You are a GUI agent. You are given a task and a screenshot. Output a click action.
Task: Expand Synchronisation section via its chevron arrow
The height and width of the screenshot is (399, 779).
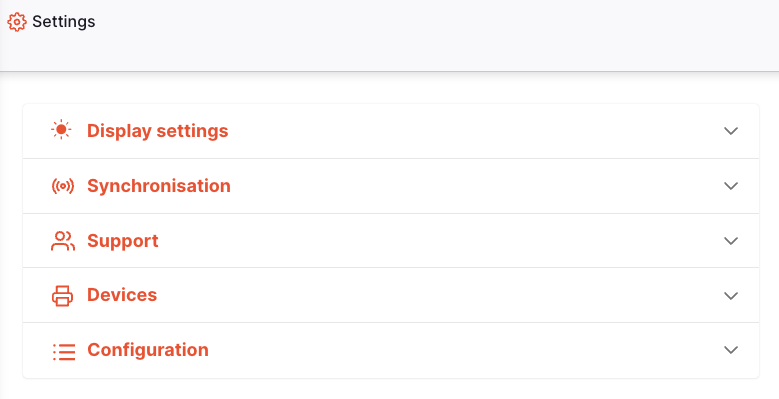pyautogui.click(x=731, y=186)
